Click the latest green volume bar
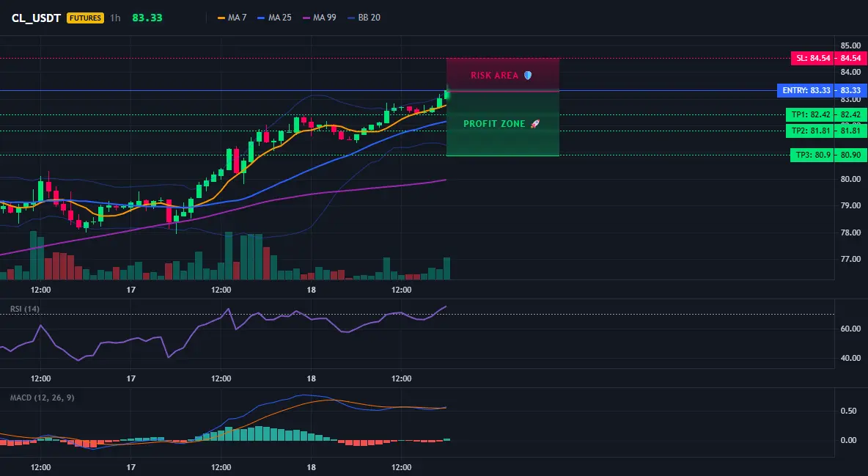The height and width of the screenshot is (476, 868). click(x=446, y=268)
